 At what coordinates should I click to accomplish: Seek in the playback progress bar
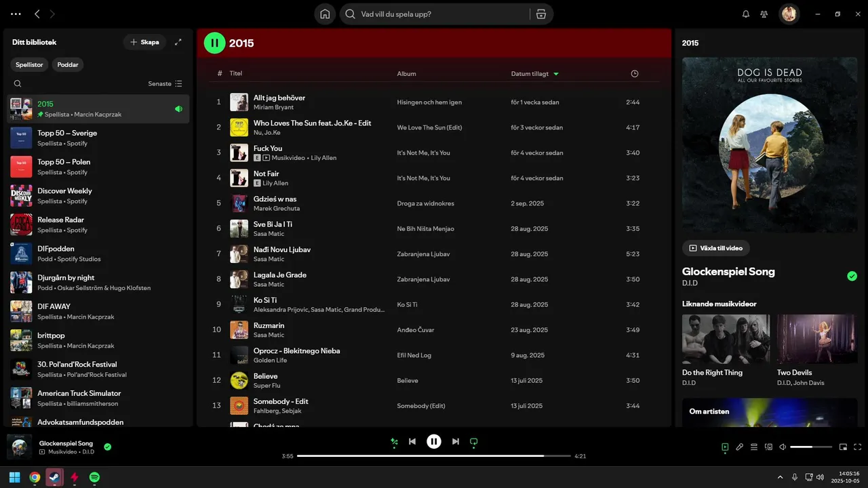[x=434, y=456]
